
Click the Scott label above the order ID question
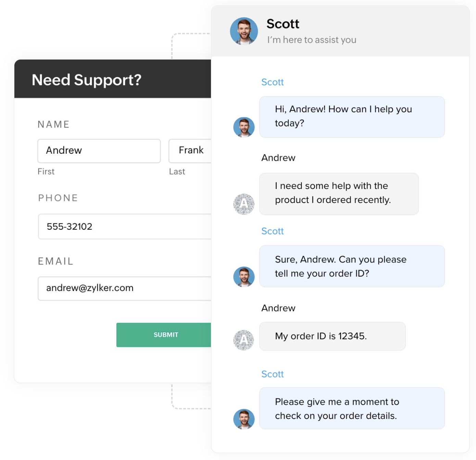click(273, 231)
